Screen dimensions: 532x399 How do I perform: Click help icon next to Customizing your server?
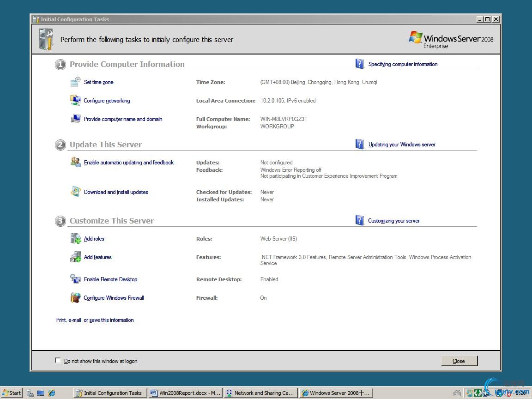pos(360,221)
